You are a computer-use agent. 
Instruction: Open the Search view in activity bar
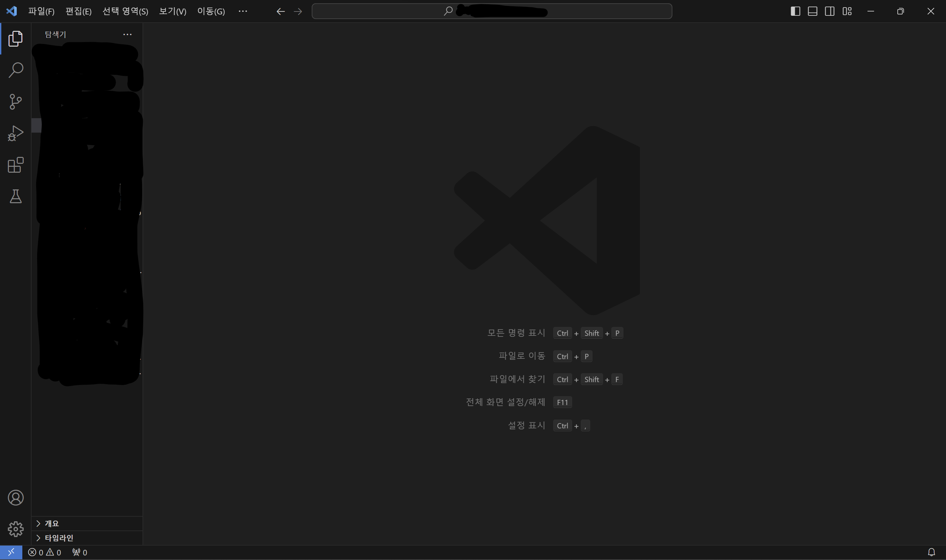pyautogui.click(x=15, y=70)
